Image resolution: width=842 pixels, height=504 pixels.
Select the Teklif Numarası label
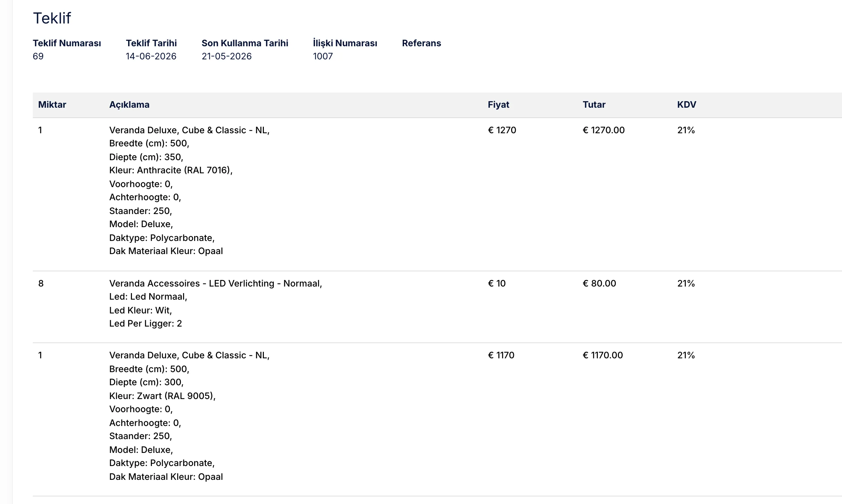pos(67,43)
